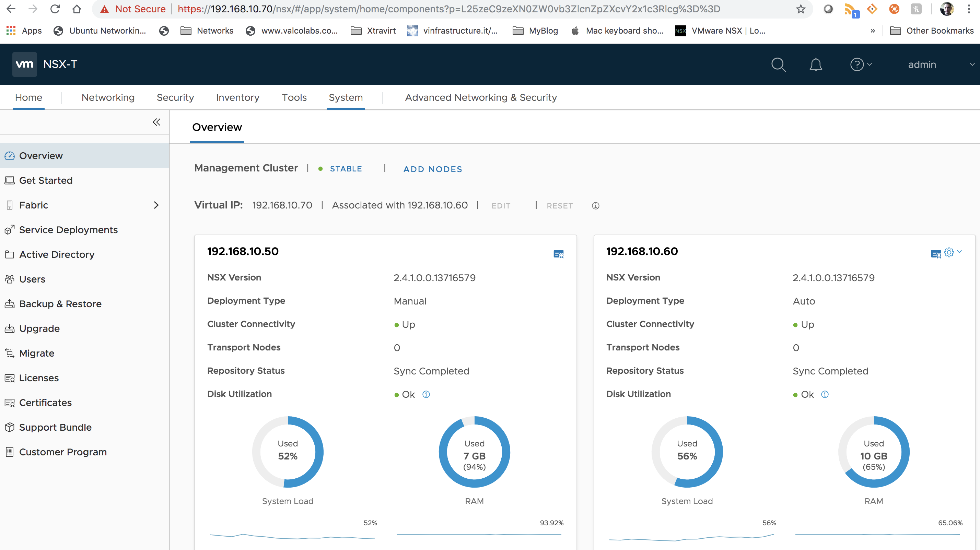Open the search magnifier in the top bar
This screenshot has height=550, width=980.
(779, 64)
